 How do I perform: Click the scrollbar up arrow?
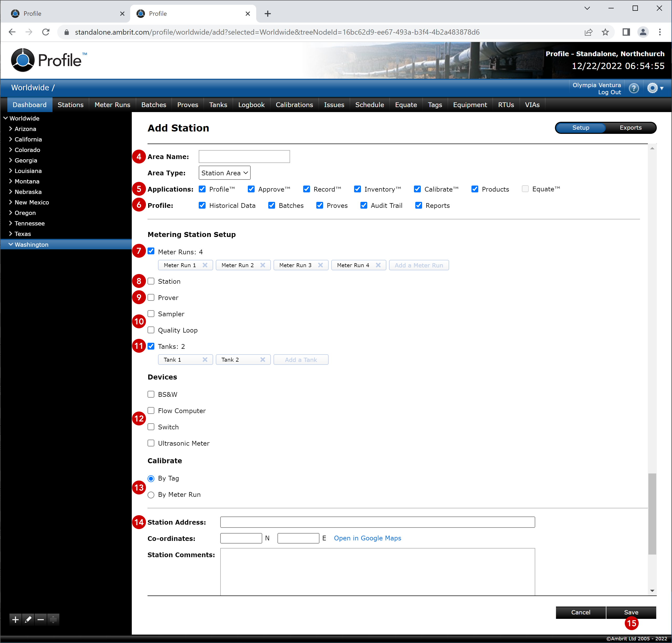[652, 148]
